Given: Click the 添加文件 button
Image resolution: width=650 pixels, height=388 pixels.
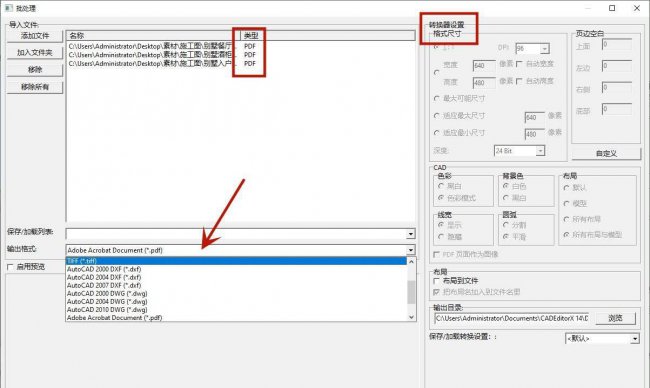Looking at the screenshot, I should pos(35,36).
